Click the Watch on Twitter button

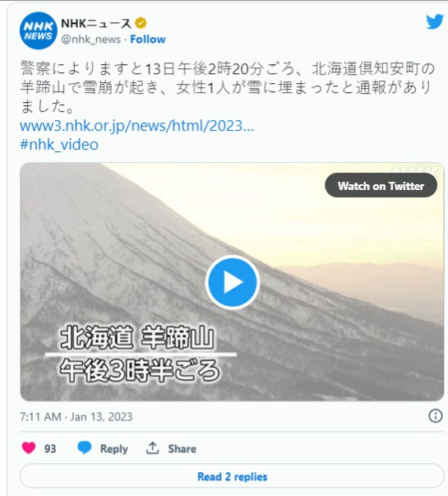pos(381,185)
